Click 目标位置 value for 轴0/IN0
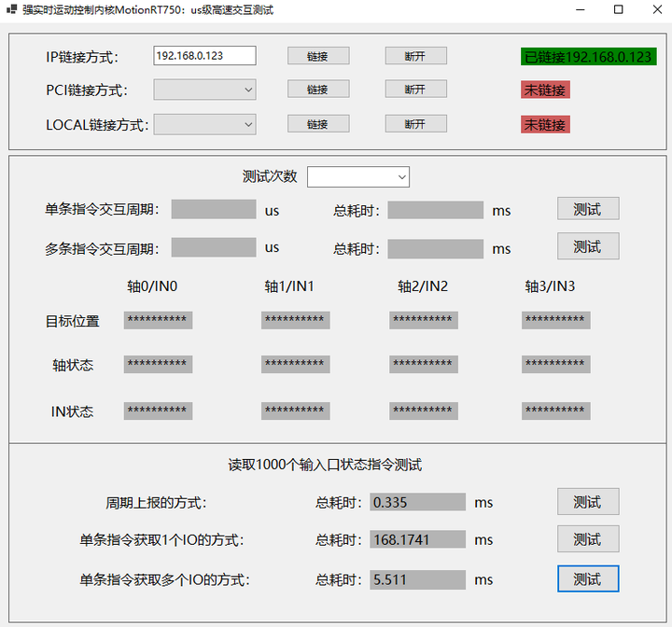672x627 pixels. tap(158, 320)
